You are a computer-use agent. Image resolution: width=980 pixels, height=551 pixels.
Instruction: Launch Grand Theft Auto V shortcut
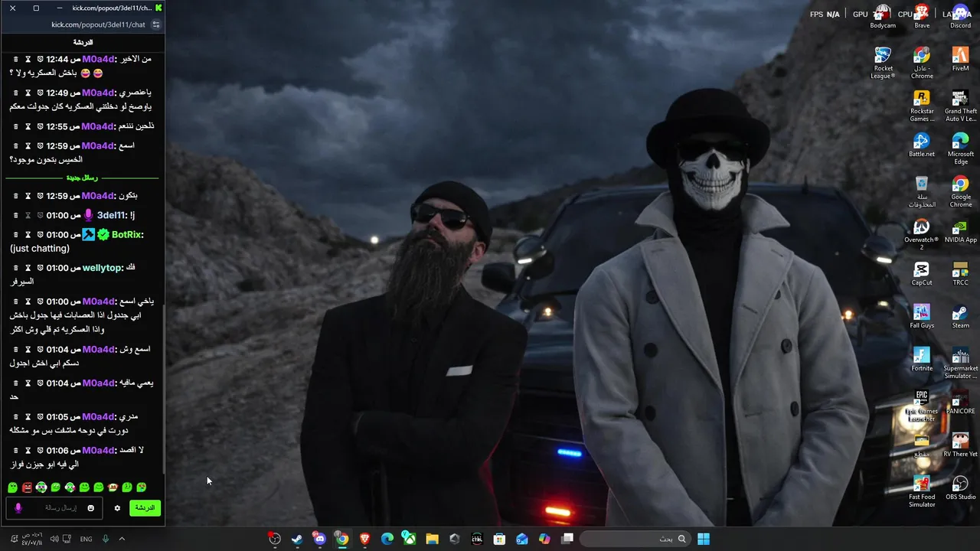(x=960, y=106)
